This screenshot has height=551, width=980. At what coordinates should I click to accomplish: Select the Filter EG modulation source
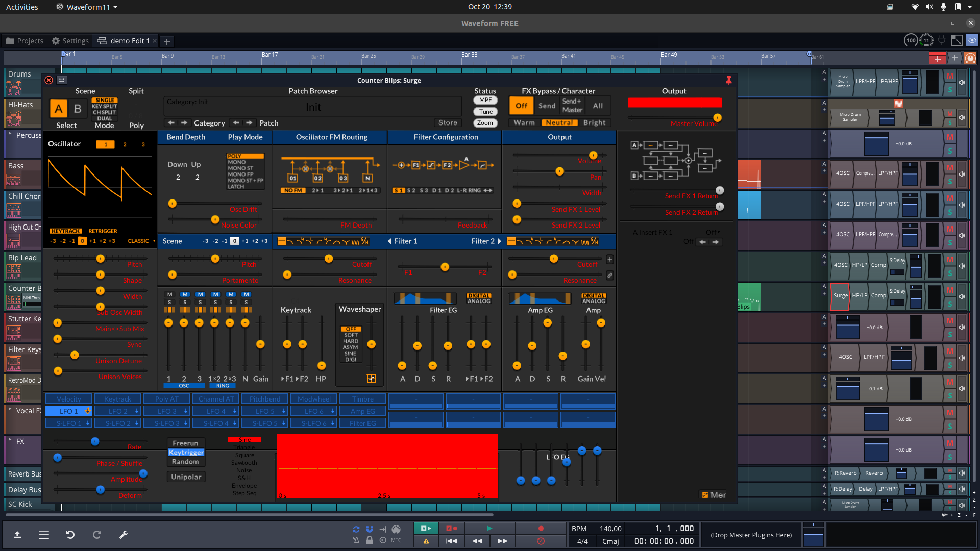tap(363, 423)
